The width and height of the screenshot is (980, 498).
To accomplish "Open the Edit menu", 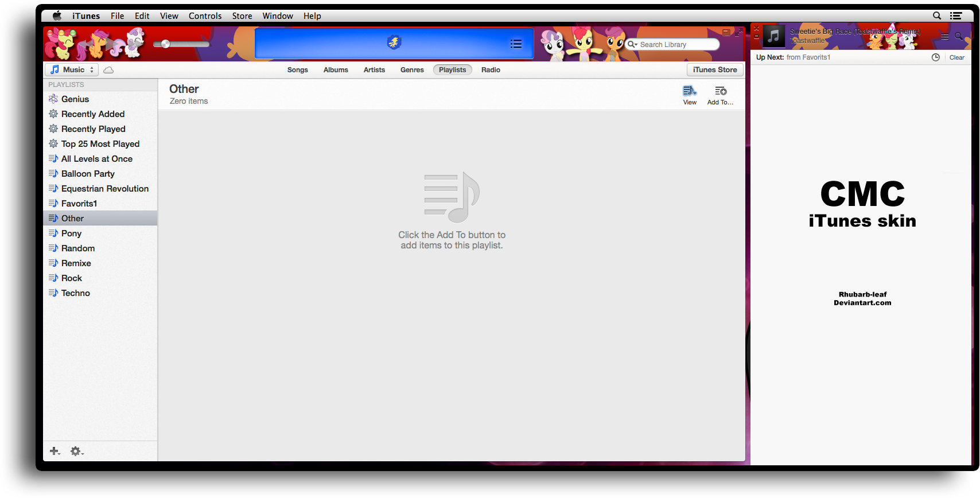I will pyautogui.click(x=142, y=15).
